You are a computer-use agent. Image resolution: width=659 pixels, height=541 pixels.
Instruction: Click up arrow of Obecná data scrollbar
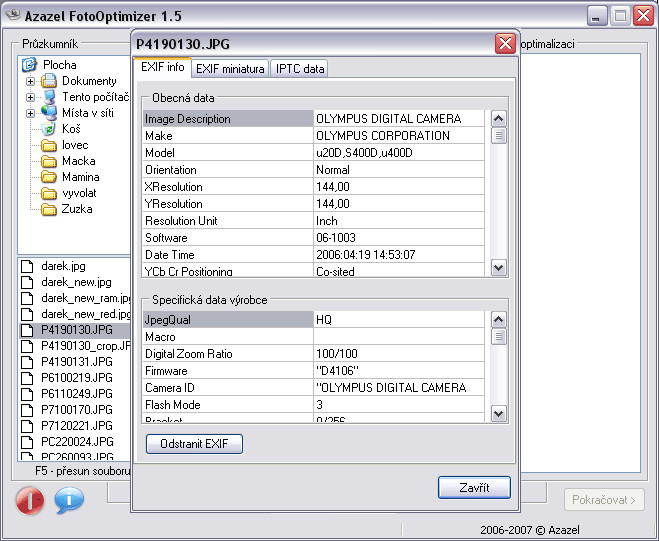pyautogui.click(x=498, y=119)
